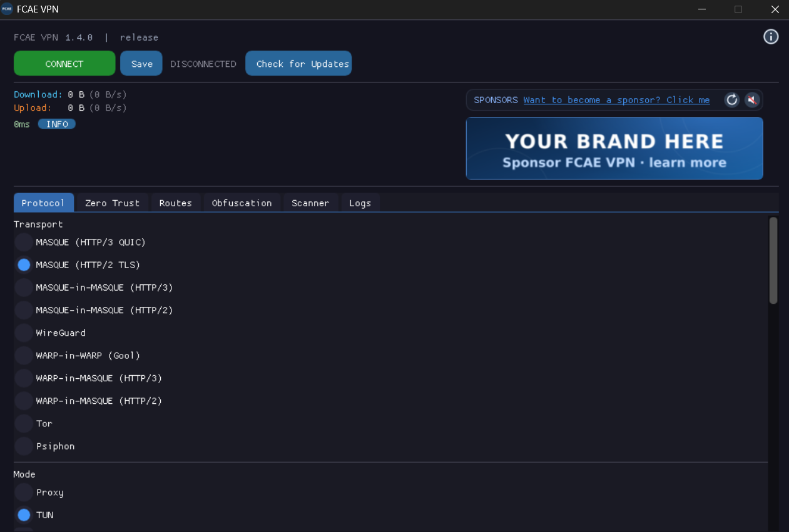Go to the Routes tab

pos(176,203)
